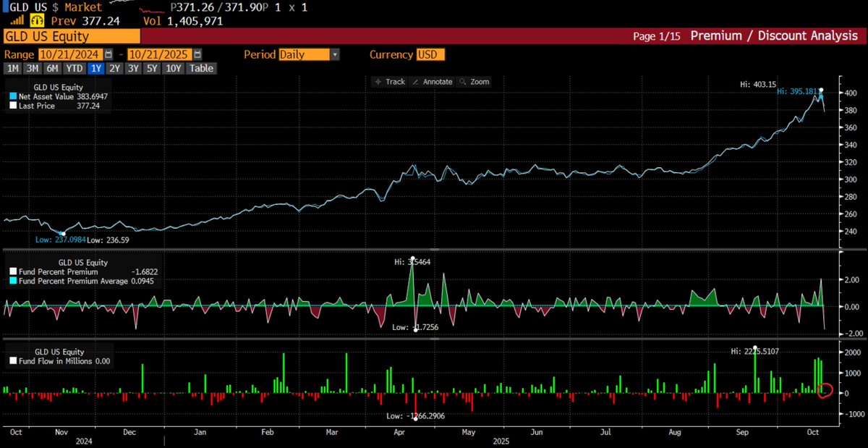Edit the range end date 10/21/2025

pyautogui.click(x=160, y=54)
